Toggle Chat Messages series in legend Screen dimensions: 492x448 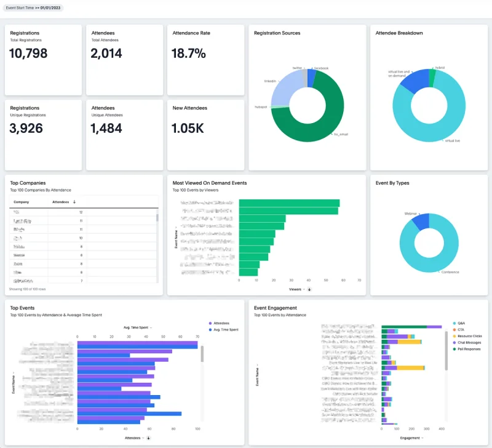(467, 343)
